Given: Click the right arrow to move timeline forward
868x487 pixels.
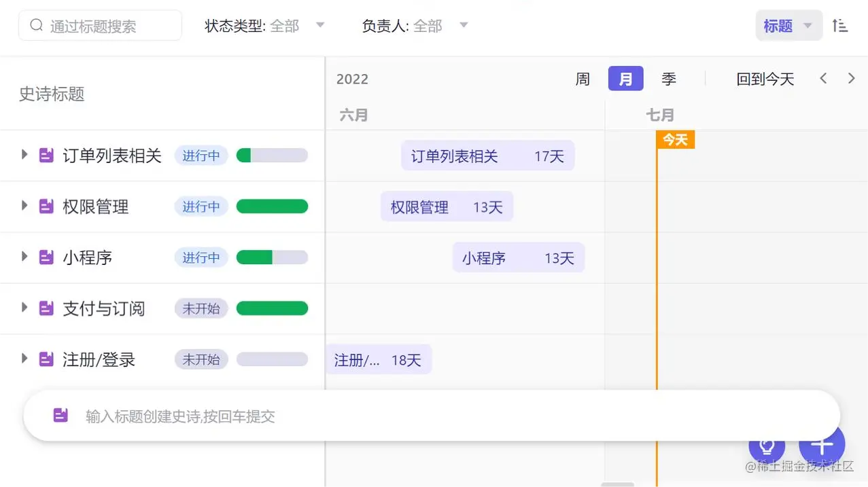Looking at the screenshot, I should 851,78.
